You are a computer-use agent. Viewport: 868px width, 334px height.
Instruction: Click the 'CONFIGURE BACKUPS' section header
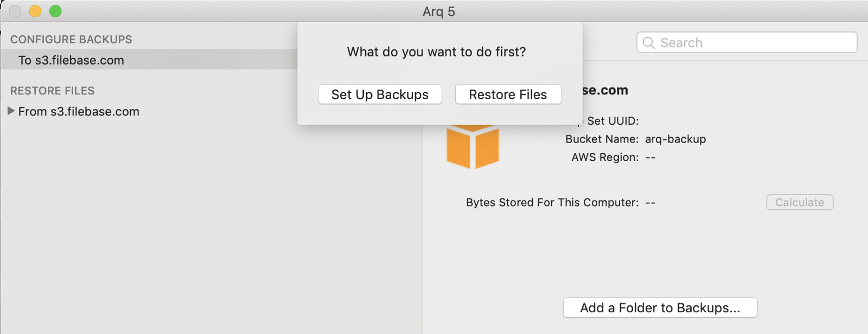(71, 40)
